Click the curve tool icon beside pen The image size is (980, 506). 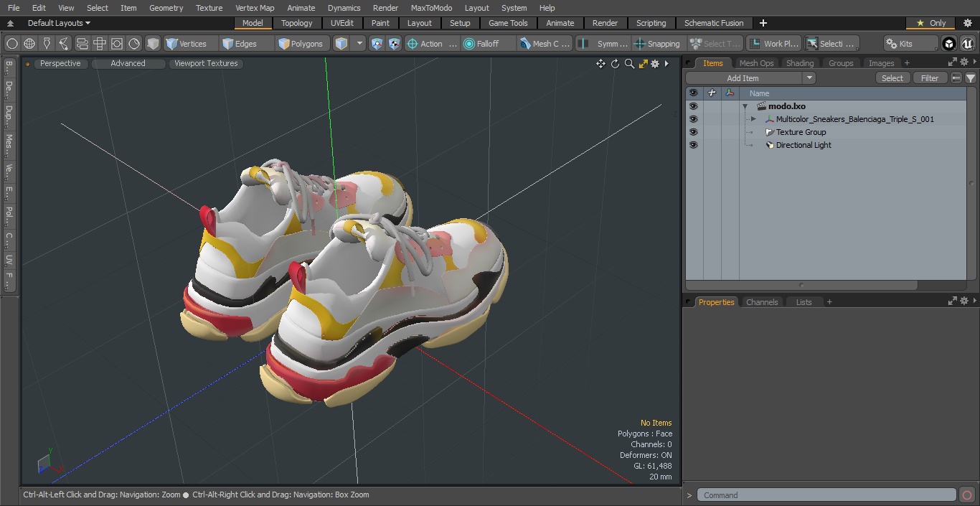pyautogui.click(x=64, y=44)
